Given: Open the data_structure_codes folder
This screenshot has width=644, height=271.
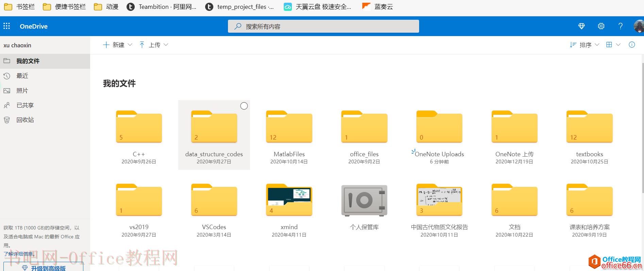Looking at the screenshot, I should tap(214, 127).
